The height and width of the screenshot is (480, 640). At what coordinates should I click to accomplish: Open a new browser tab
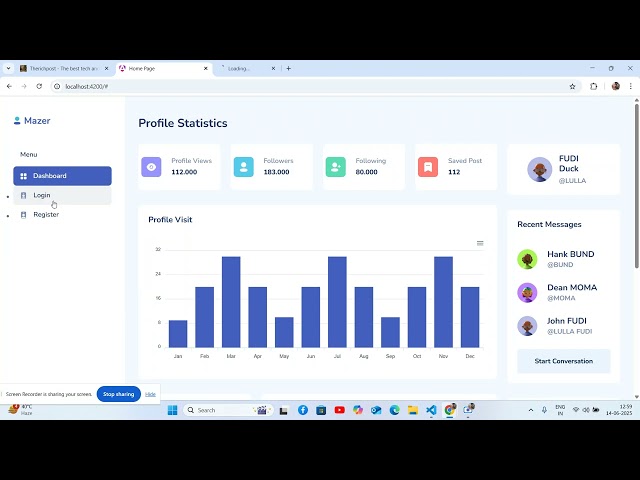click(289, 69)
